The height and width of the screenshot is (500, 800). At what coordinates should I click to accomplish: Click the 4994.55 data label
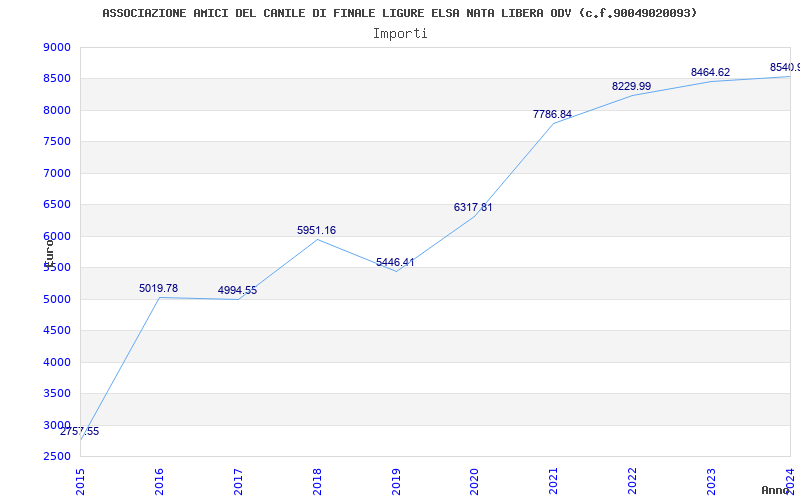coord(237,290)
